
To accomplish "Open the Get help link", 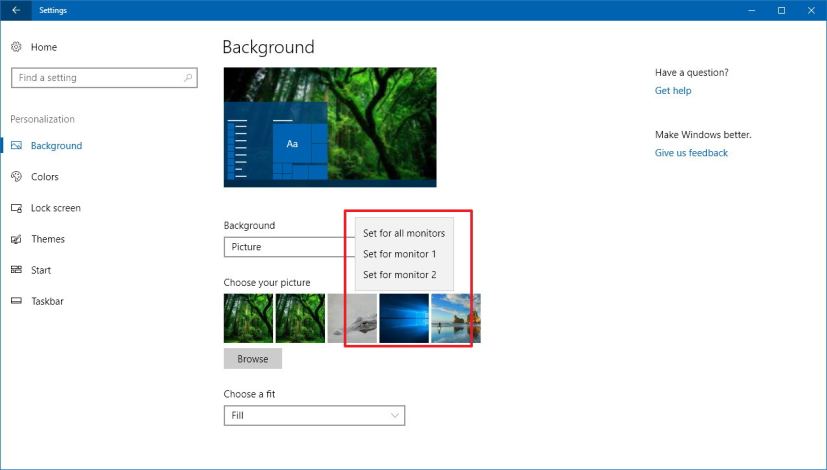I will (673, 91).
